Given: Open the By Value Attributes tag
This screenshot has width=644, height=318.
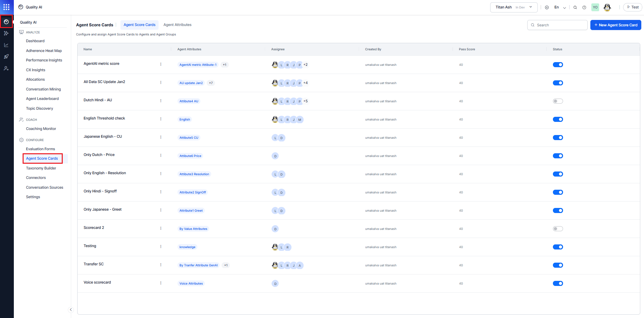Looking at the screenshot, I should click(193, 229).
